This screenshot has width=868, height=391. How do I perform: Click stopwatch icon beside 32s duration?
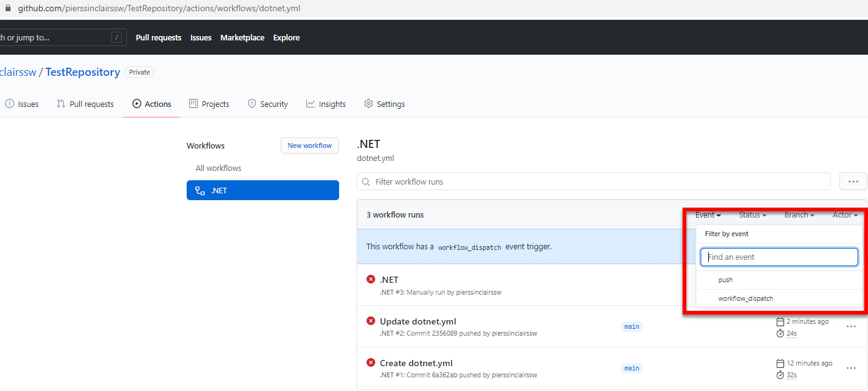tap(780, 375)
